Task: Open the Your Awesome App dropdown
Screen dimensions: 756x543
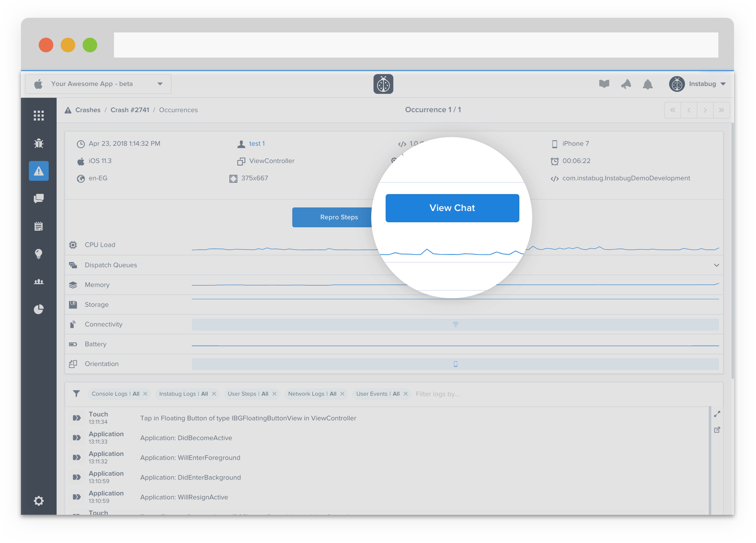Action: pyautogui.click(x=98, y=84)
